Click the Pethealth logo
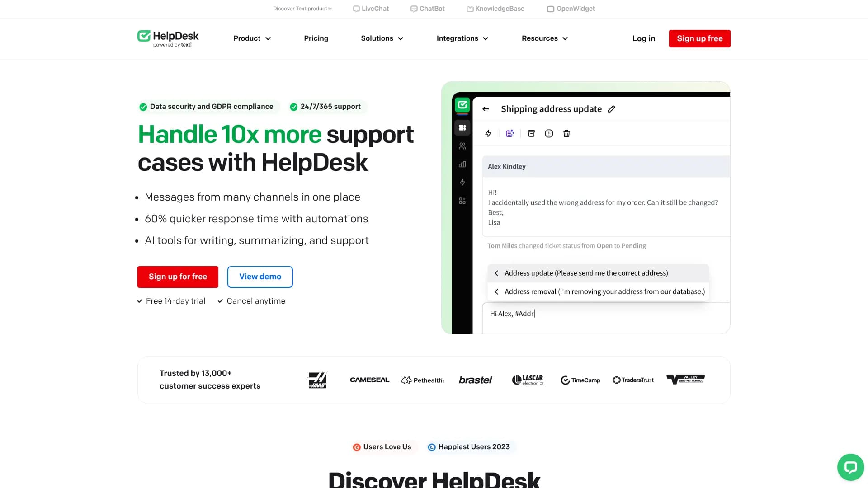 (x=422, y=380)
